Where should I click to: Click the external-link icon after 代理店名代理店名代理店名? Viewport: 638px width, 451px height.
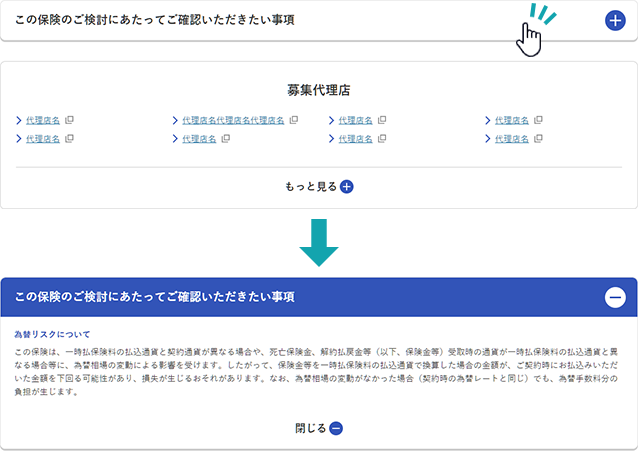click(x=294, y=120)
